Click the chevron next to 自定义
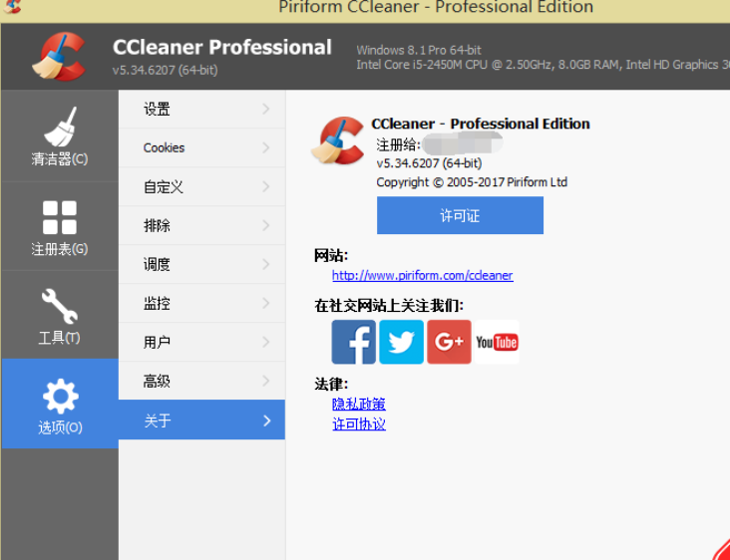730x560 pixels. click(x=266, y=187)
